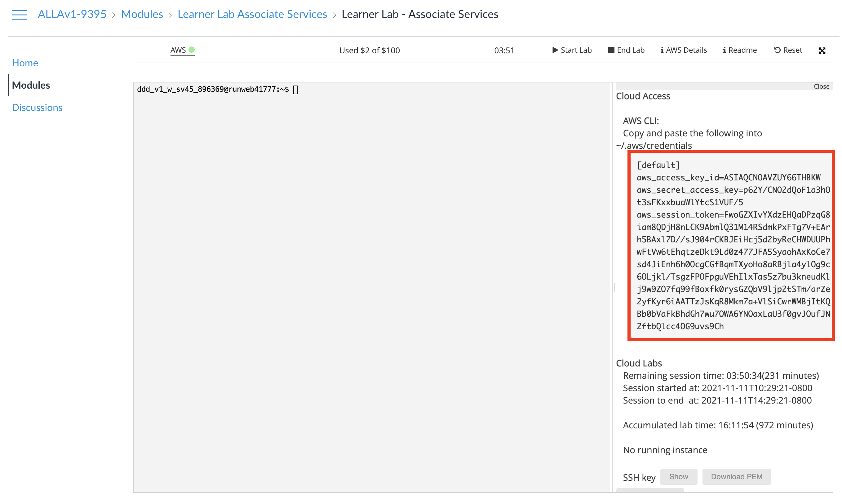Open ALLAv1-9395 breadcrumb link
842x504 pixels.
(x=72, y=14)
